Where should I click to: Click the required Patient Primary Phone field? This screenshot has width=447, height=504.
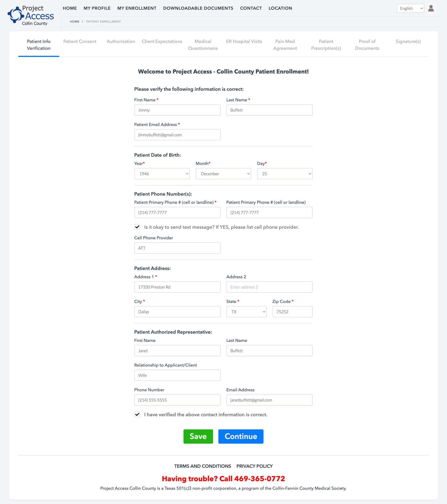[177, 212]
